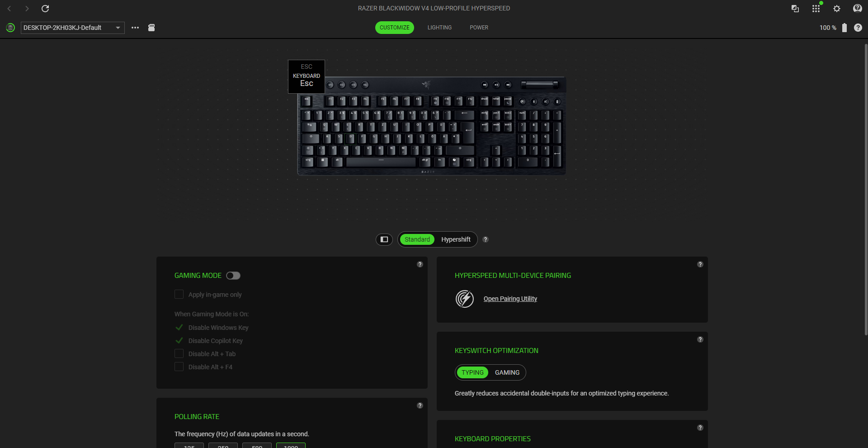Click the multi-window icon in top bar
The height and width of the screenshot is (448, 868).
point(795,9)
